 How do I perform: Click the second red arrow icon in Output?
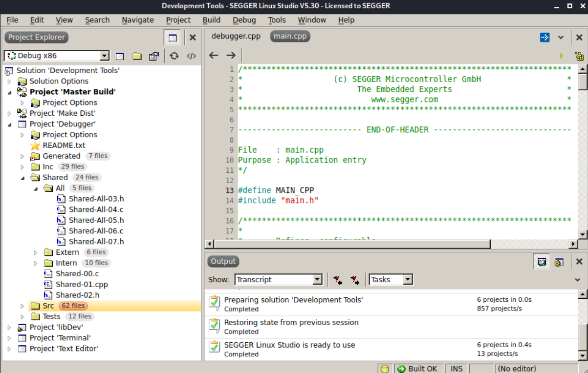coord(355,280)
